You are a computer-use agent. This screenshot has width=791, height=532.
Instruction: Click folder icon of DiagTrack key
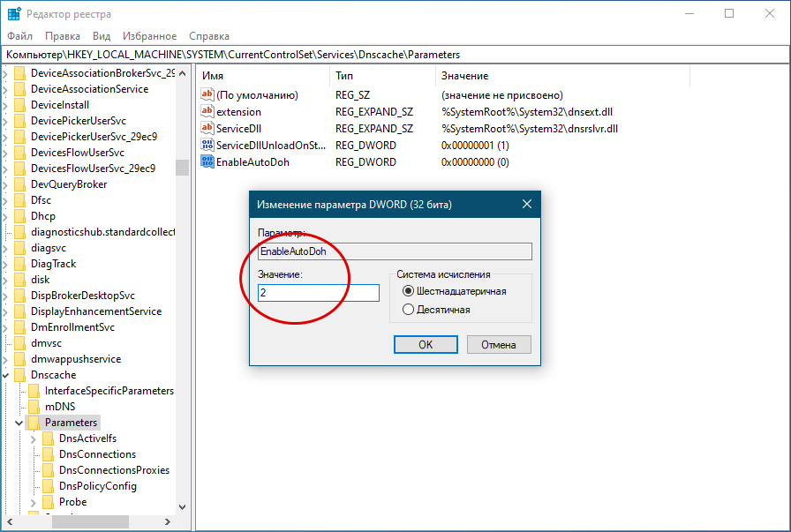pyautogui.click(x=20, y=264)
